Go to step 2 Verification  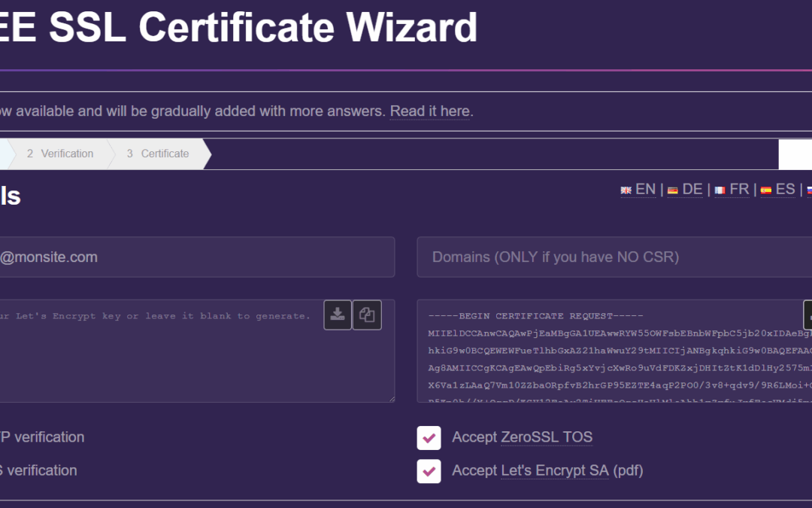(60, 154)
